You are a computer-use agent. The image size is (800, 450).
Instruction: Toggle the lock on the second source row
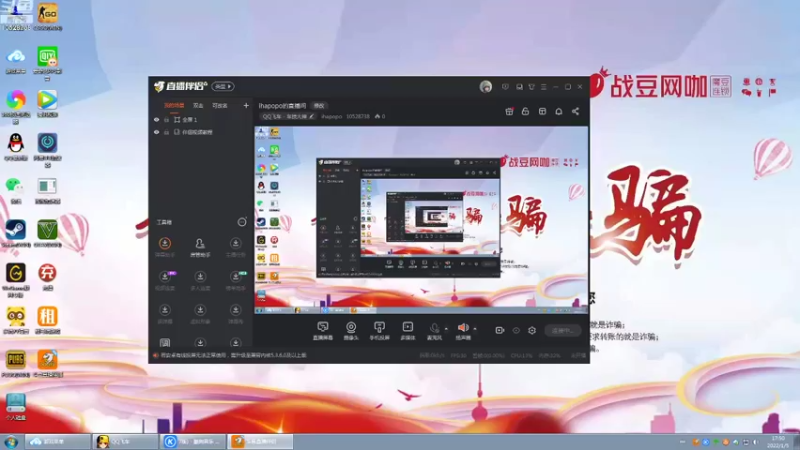(x=166, y=132)
